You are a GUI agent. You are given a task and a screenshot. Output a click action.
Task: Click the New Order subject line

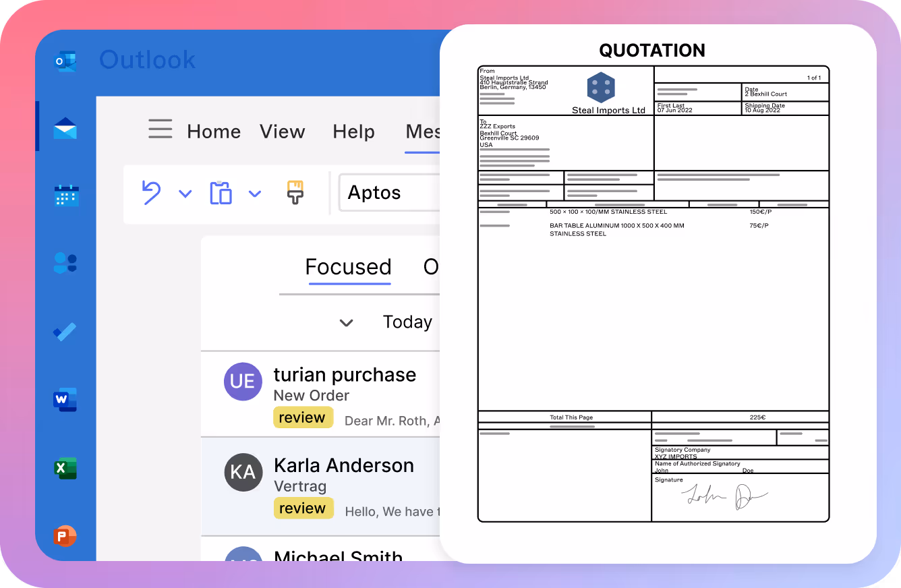(312, 395)
